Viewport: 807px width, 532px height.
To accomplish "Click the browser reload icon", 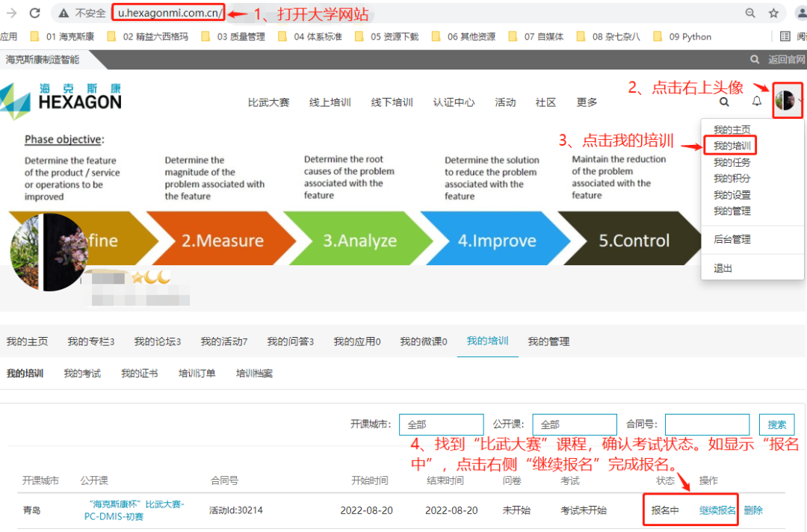I will click(34, 13).
